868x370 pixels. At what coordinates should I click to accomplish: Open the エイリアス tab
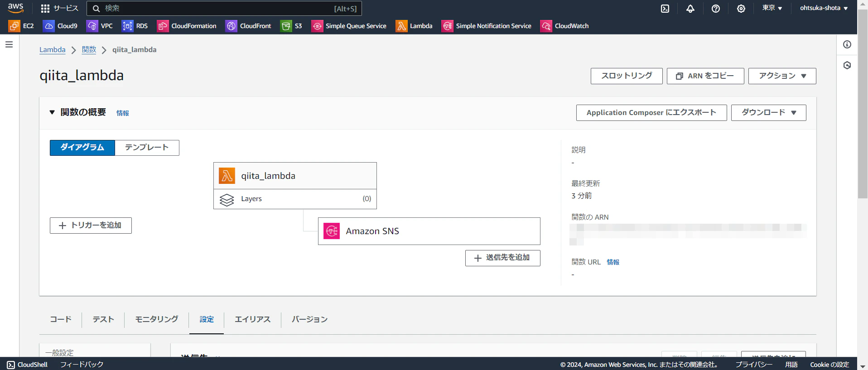pyautogui.click(x=252, y=319)
